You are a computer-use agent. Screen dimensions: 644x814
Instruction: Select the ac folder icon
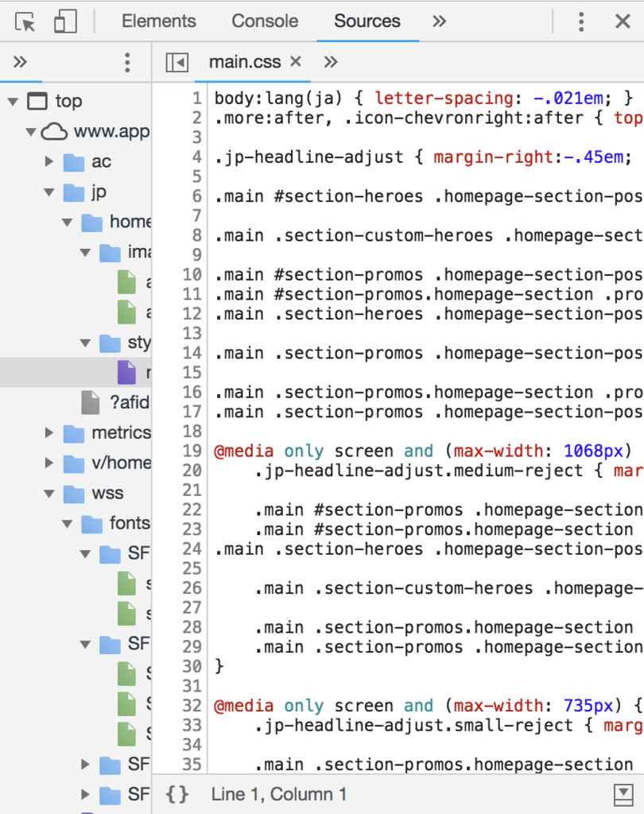coord(74,162)
